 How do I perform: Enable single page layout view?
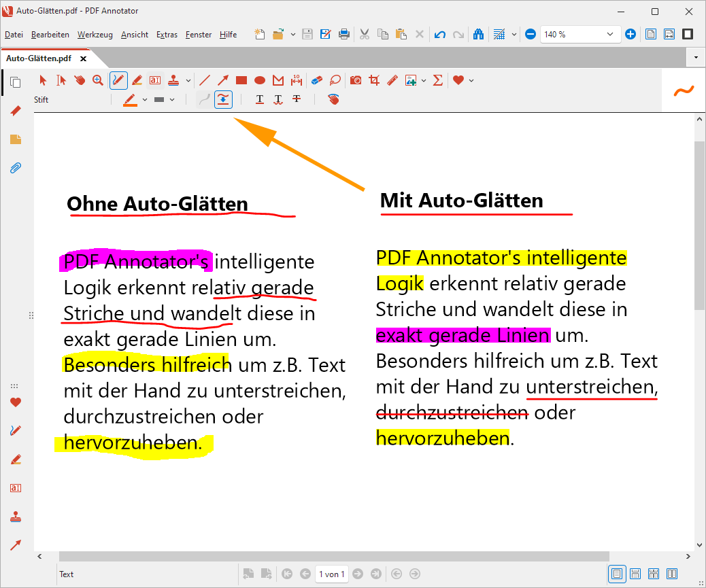click(x=616, y=574)
